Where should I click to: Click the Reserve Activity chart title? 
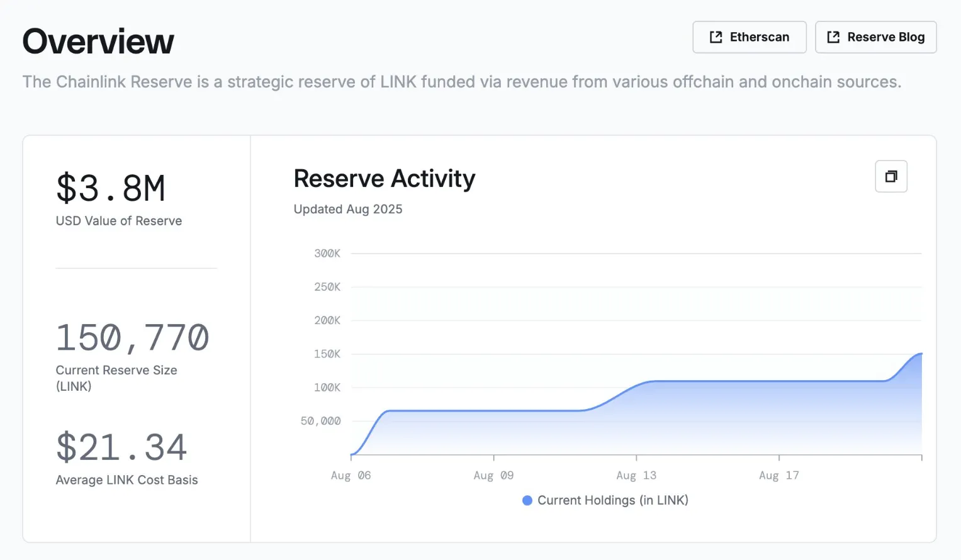point(384,179)
